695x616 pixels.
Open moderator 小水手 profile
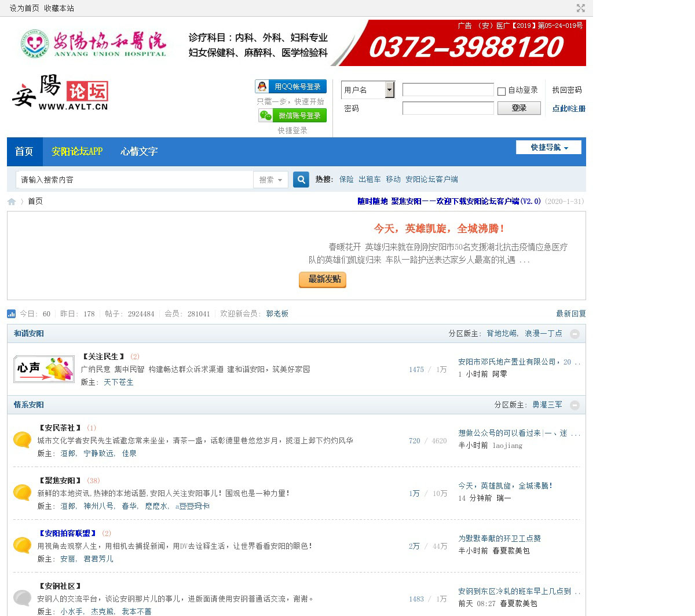(x=72, y=611)
